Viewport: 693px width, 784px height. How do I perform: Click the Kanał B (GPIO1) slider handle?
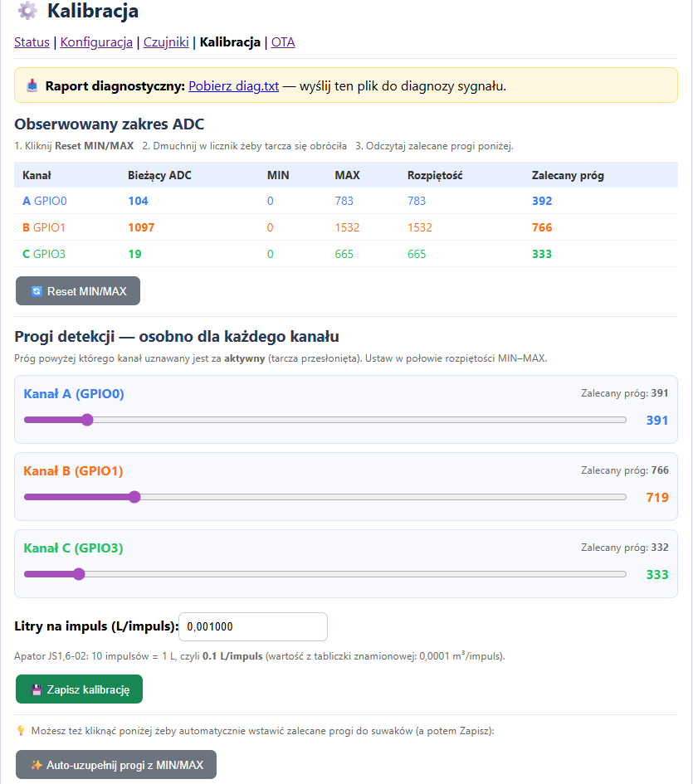134,497
